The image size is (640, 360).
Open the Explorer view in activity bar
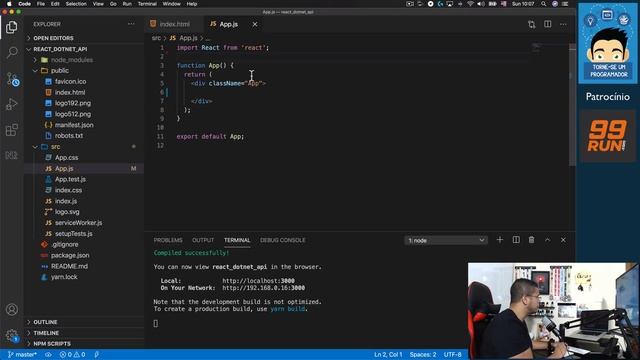point(12,27)
